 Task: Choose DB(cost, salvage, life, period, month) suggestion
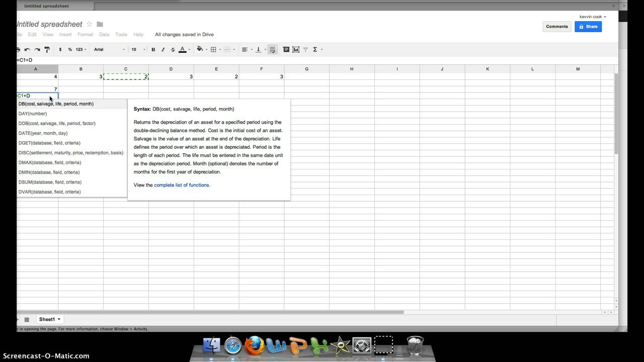click(x=71, y=104)
